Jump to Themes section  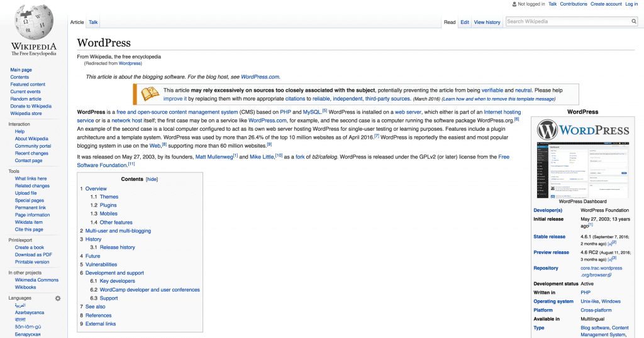(109, 197)
